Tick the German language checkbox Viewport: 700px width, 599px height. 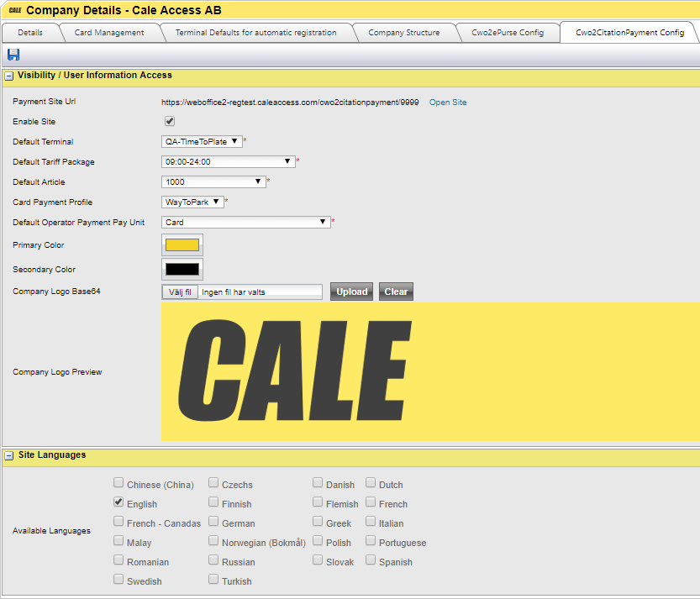pos(213,521)
